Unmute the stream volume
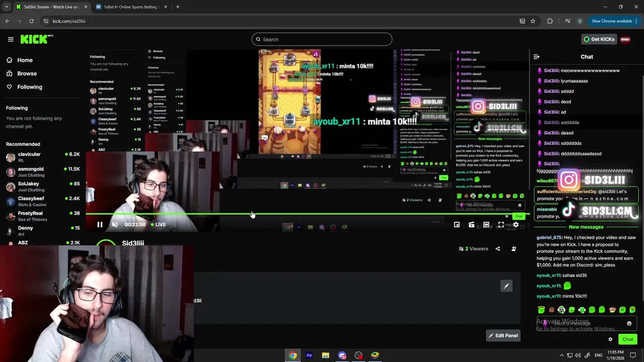The width and height of the screenshot is (644, 362). click(115, 225)
